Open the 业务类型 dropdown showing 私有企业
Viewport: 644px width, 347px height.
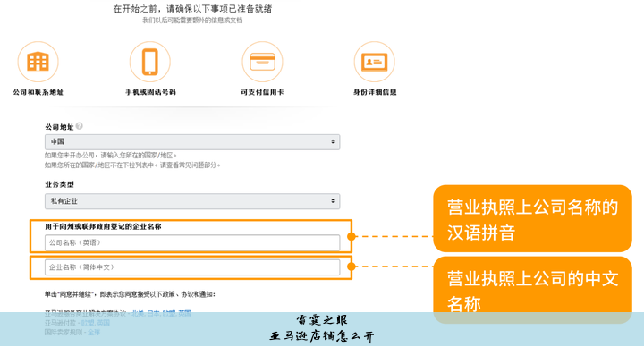pyautogui.click(x=192, y=201)
